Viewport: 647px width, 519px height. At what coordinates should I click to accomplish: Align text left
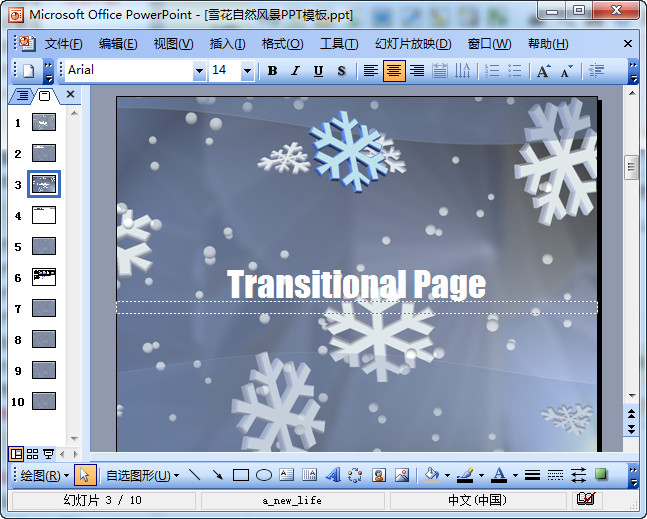point(371,71)
